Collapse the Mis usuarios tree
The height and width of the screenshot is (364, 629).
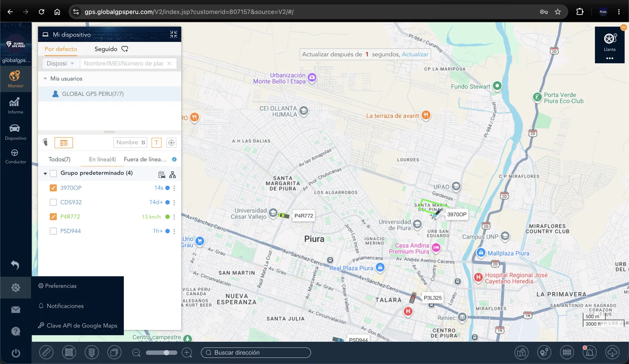45,79
